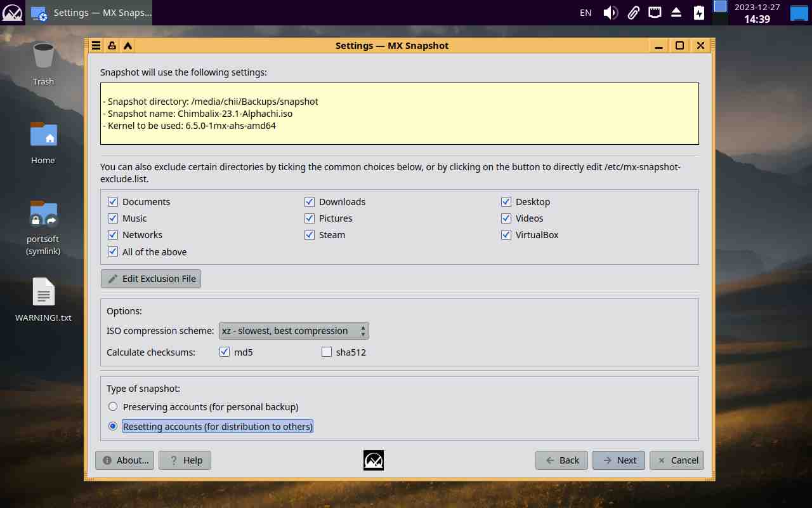The width and height of the screenshot is (812, 508).
Task: Click Next to continue the snapshot
Action: 619,460
